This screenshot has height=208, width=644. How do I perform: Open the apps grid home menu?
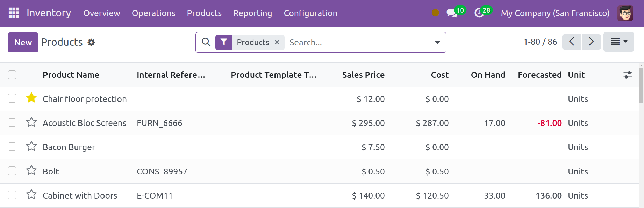(14, 13)
